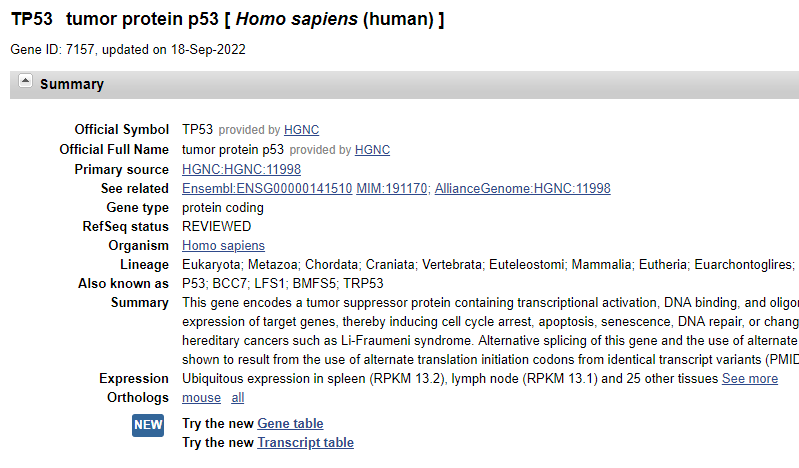Image resolution: width=799 pixels, height=468 pixels.
Task: Open the all orthologs link
Action: tap(237, 398)
